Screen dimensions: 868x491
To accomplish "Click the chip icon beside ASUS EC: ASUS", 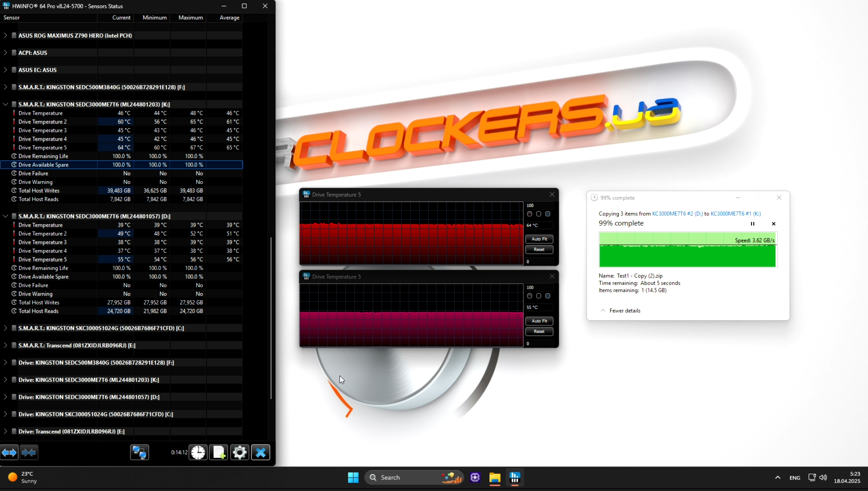I will [x=14, y=70].
